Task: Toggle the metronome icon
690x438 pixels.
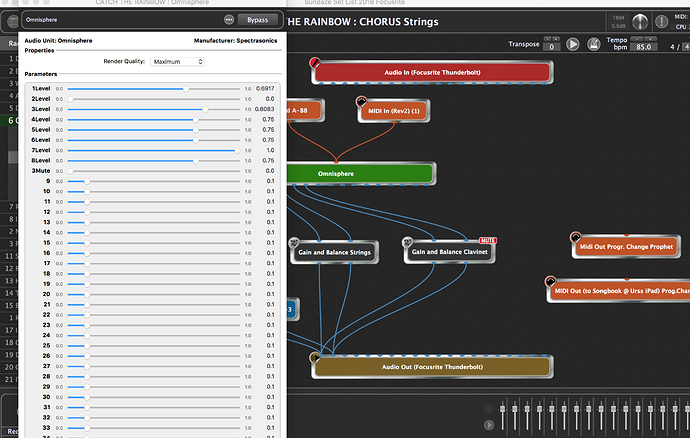Action: [x=594, y=44]
